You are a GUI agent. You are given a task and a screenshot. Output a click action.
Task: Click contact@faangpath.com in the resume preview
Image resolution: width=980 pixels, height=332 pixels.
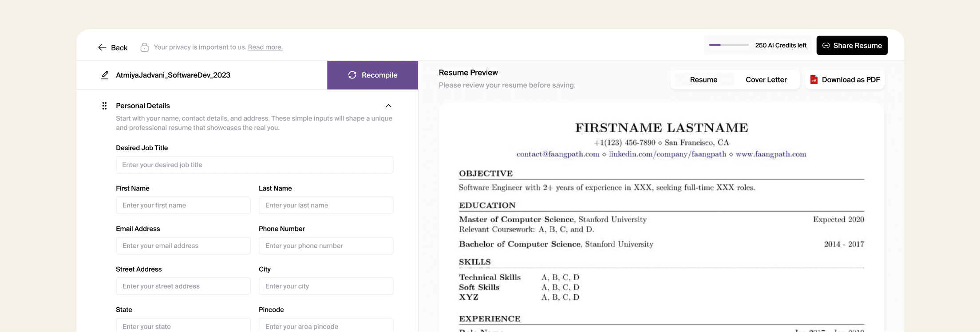pyautogui.click(x=558, y=154)
